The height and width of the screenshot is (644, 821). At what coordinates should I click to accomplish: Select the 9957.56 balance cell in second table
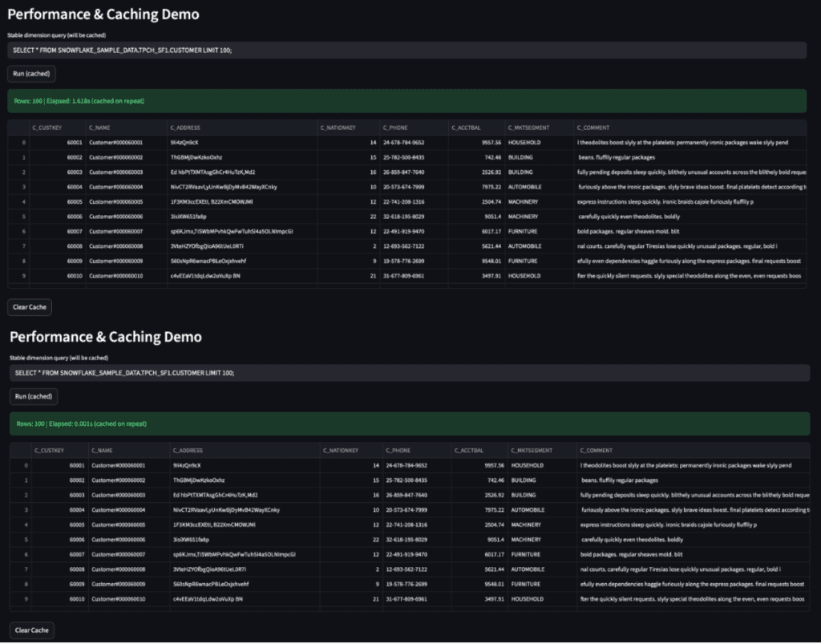coord(489,465)
